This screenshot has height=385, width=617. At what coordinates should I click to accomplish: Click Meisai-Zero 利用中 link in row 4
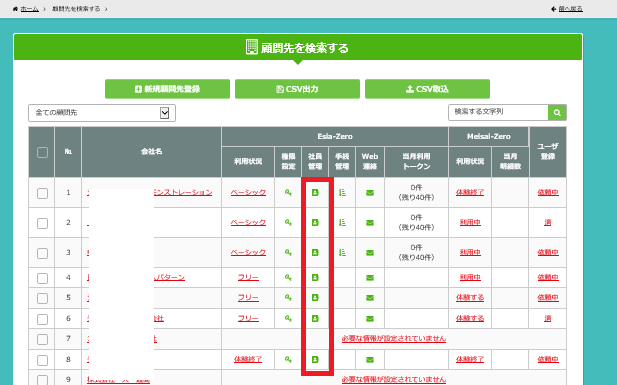pos(470,278)
